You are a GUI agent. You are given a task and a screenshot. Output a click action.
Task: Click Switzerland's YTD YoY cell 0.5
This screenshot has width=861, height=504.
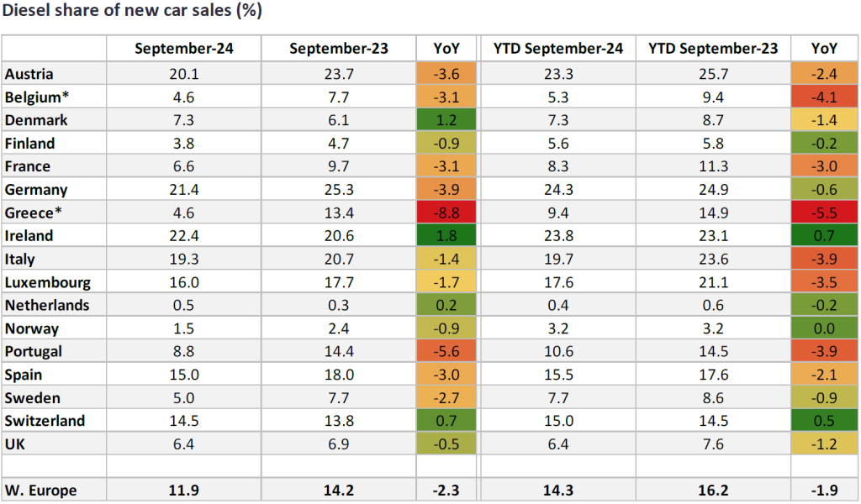coord(824,420)
